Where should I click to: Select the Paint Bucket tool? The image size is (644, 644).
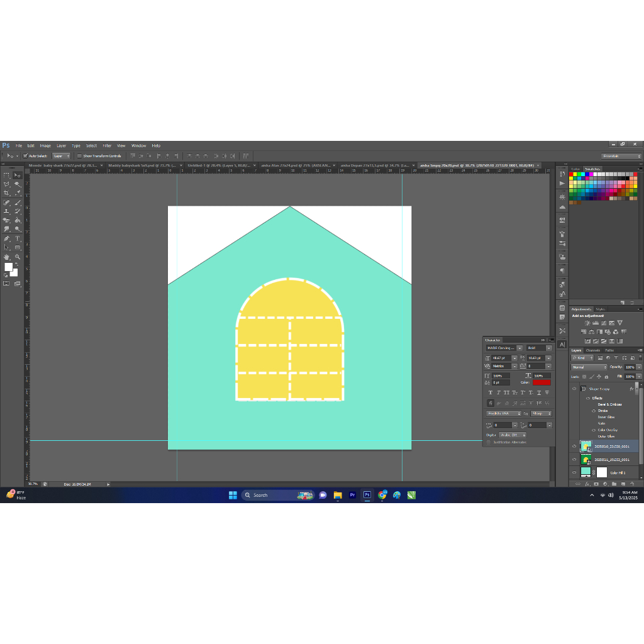(18, 221)
